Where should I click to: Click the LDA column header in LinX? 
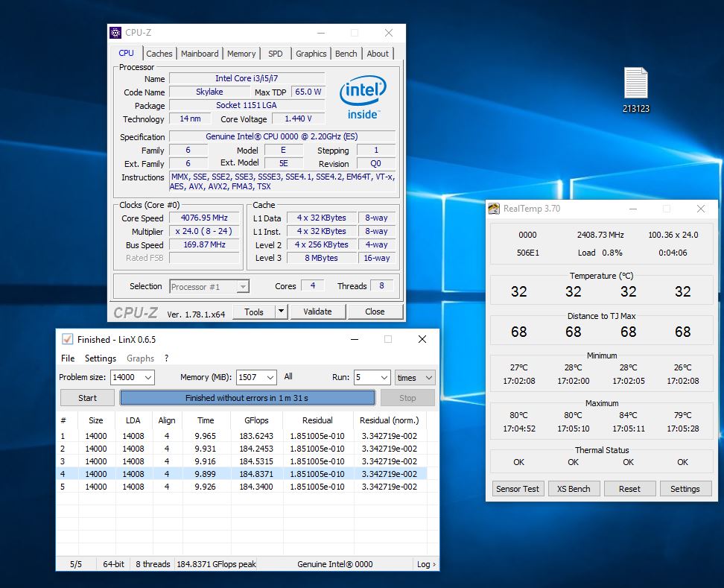[x=133, y=420]
